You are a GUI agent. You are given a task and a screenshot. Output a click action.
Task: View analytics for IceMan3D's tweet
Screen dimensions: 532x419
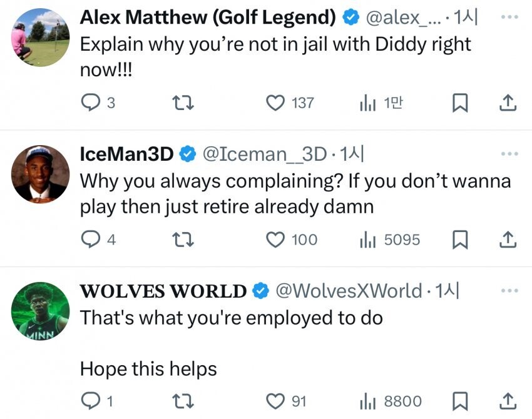(367, 239)
